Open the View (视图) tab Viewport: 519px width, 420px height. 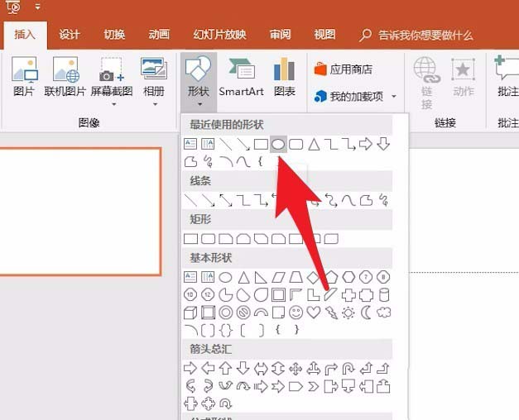(324, 35)
